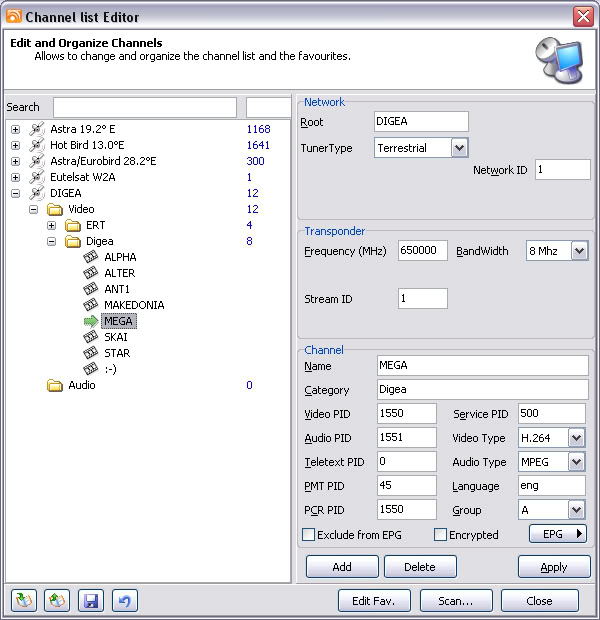Click the Frequency (MHz) input field
600x620 pixels.
423,251
